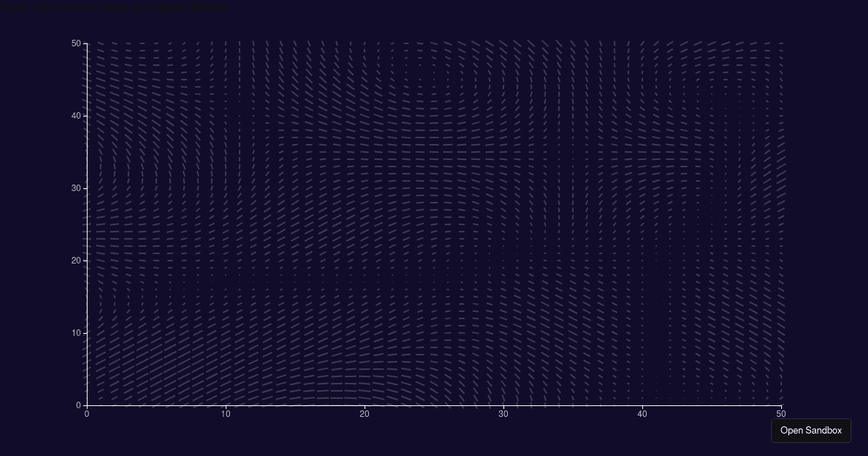Click the x-axis label 10

226,413
